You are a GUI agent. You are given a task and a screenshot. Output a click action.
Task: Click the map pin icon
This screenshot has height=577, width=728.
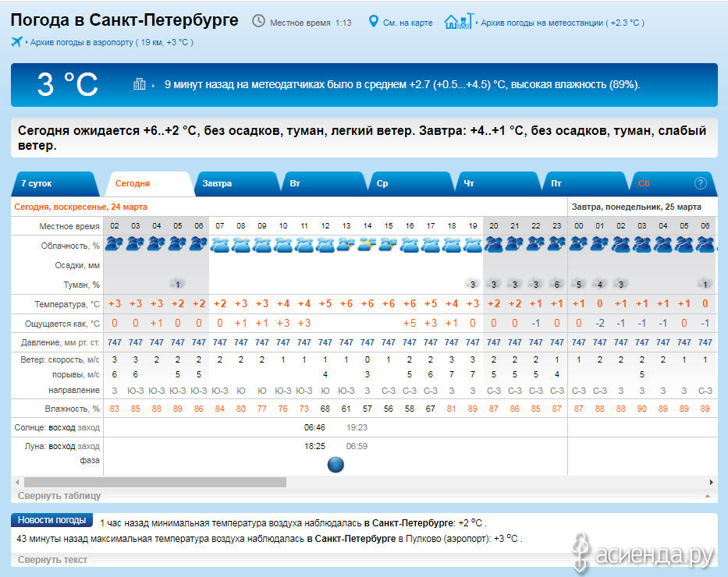373,21
